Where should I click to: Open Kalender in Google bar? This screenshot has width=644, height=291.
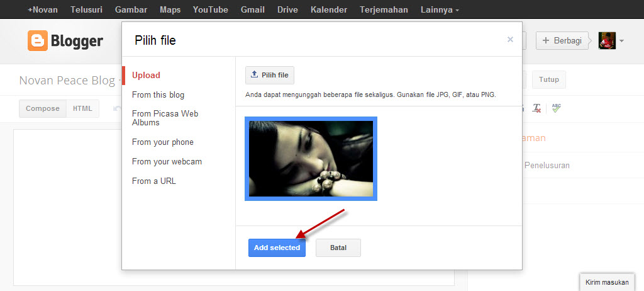[x=328, y=9]
